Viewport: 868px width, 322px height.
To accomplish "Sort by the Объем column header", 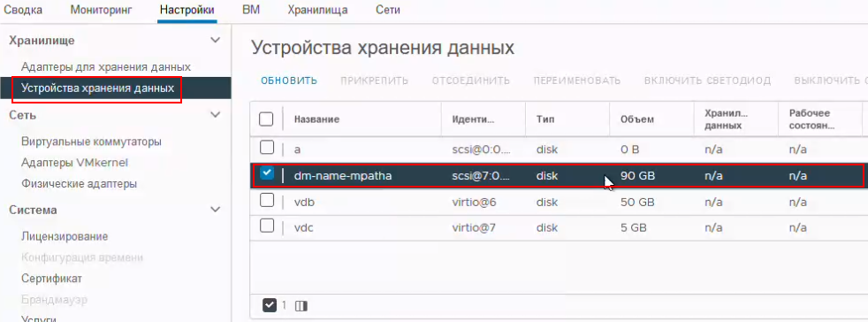I will tap(637, 119).
